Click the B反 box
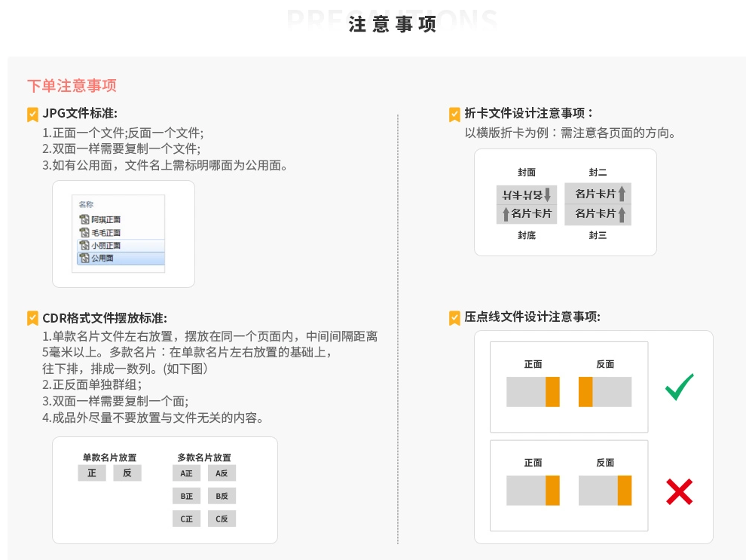The image size is (746, 560). [222, 496]
